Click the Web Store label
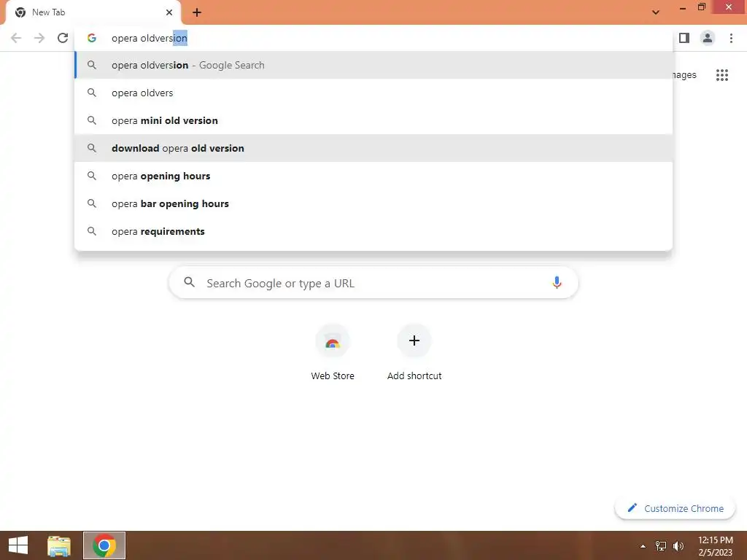The image size is (747, 560). point(333,376)
